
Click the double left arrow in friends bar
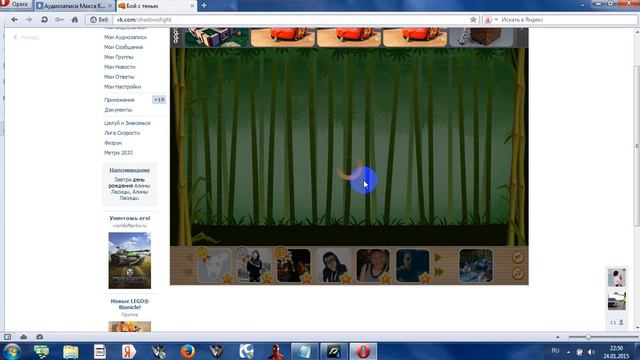coord(189,272)
